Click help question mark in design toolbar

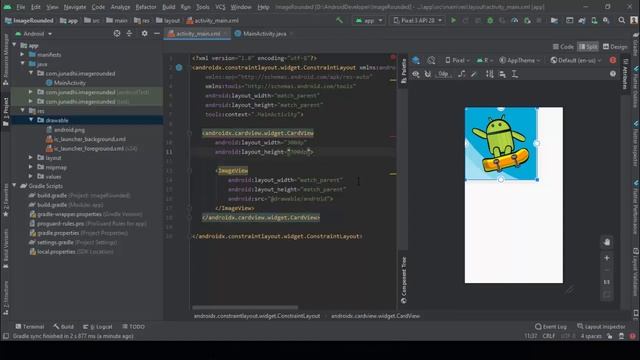(x=613, y=74)
